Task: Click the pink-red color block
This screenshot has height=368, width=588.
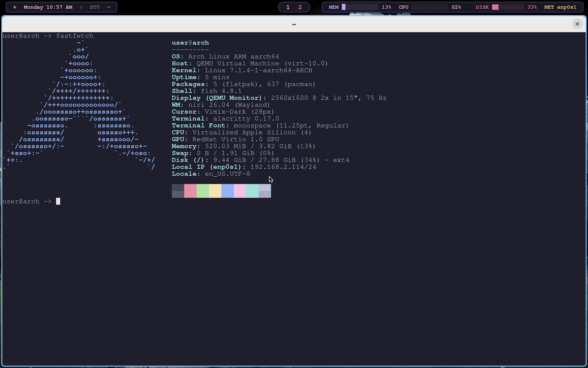Action: [x=190, y=191]
